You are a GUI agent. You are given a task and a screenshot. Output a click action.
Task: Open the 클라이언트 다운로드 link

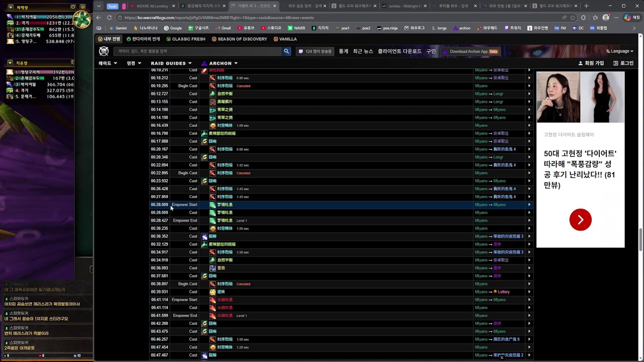click(399, 51)
